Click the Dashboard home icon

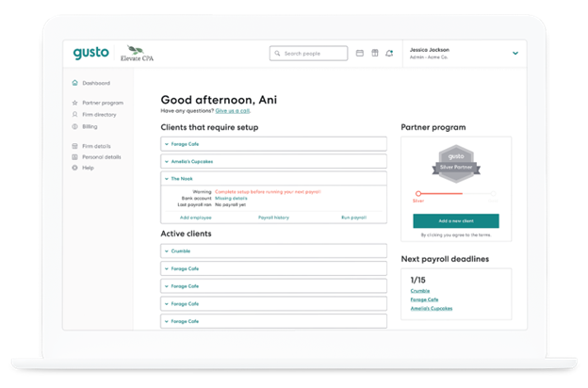[75, 83]
